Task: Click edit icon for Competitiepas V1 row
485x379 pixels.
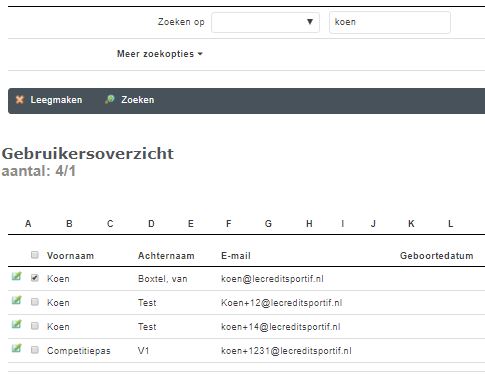Action: tap(17, 349)
